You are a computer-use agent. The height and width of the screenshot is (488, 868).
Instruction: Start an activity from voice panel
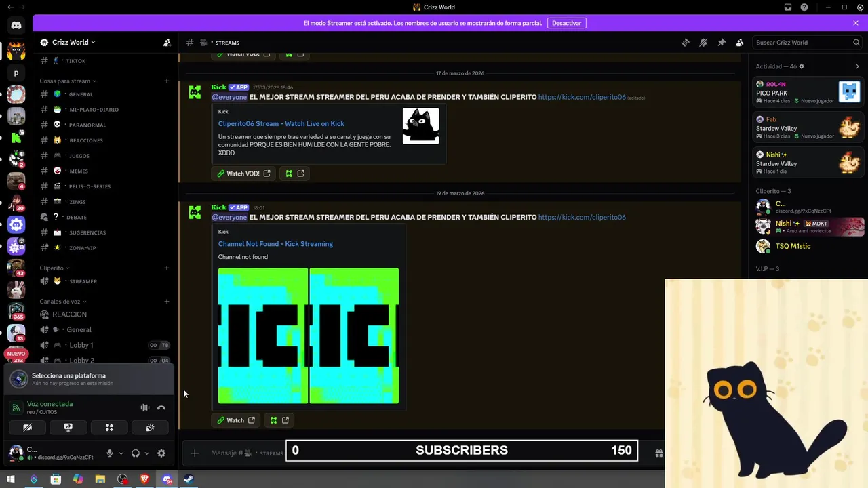109,428
